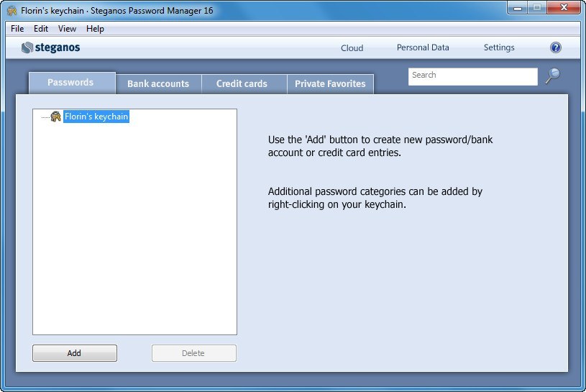The height and width of the screenshot is (392, 586).
Task: Select Florin's keychain tree item
Action: pos(96,117)
